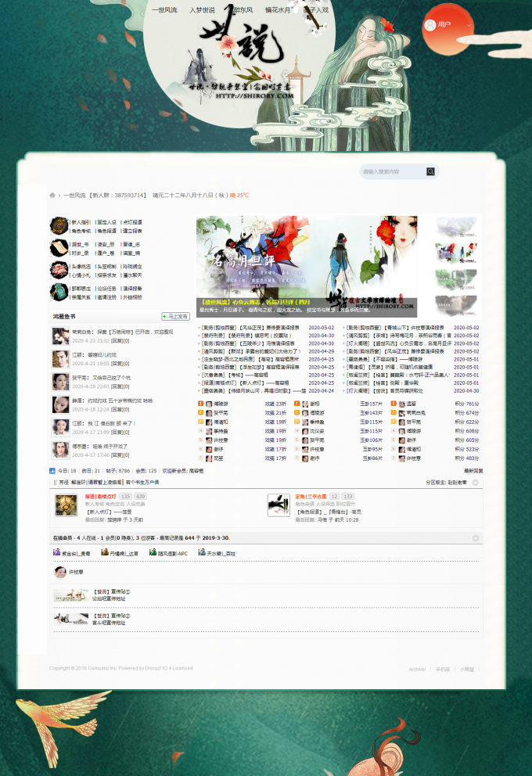The image size is (532, 776).
Task: Click 回复 on the 2020-4-23 21:32 post
Action: (120, 341)
